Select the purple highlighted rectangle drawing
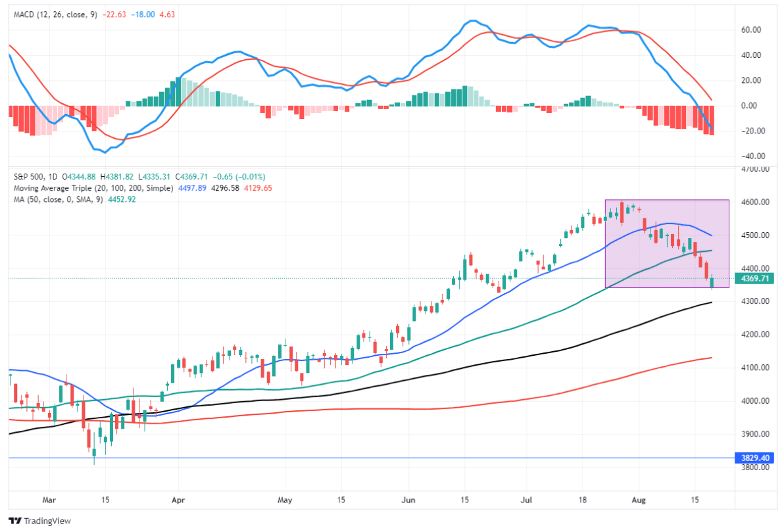The image size is (784, 532). point(667,243)
